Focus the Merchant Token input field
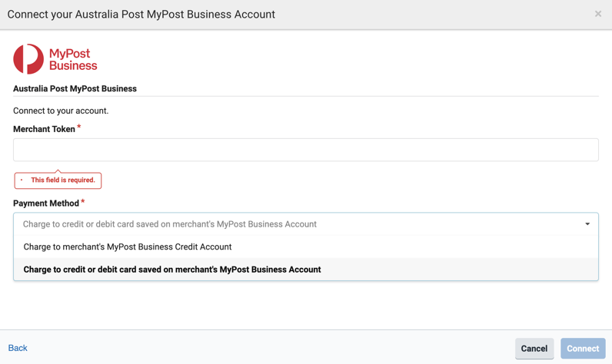The height and width of the screenshot is (364, 612). 305,150
